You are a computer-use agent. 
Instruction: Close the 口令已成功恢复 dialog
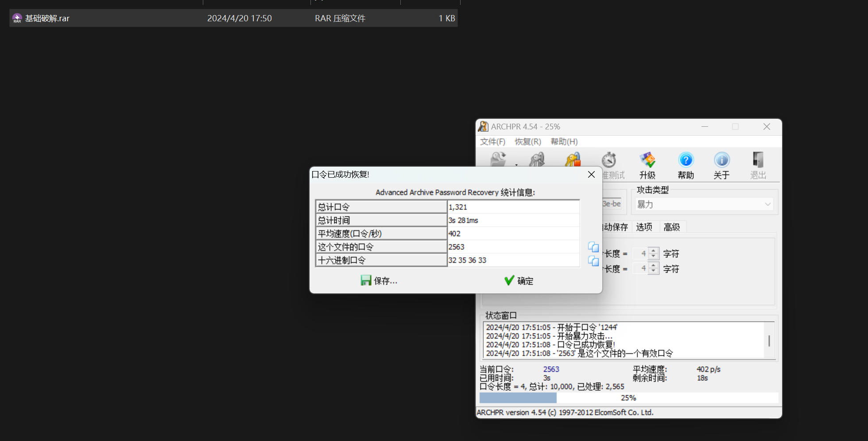pyautogui.click(x=591, y=175)
